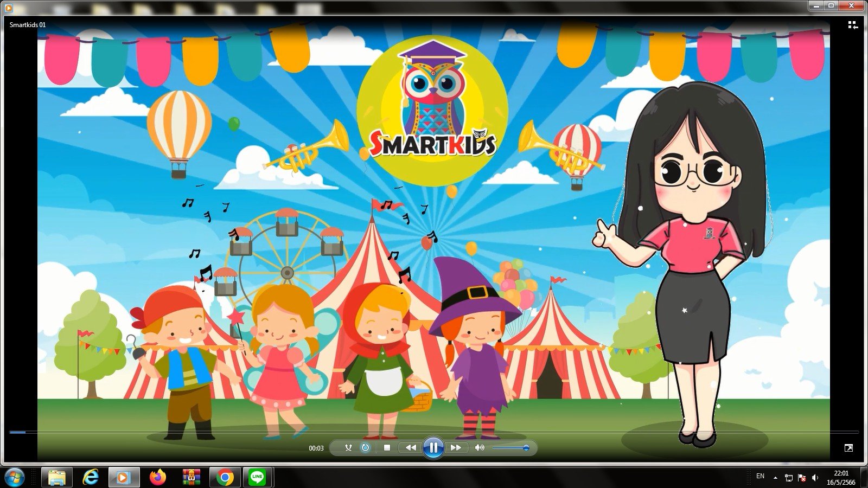868x488 pixels.
Task: View the video in full screen
Action: pyautogui.click(x=849, y=448)
